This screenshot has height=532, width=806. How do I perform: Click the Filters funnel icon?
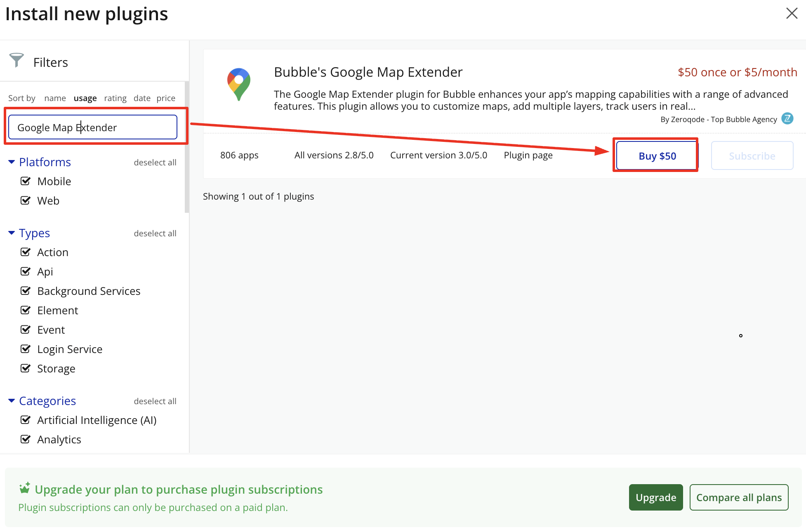[16, 60]
